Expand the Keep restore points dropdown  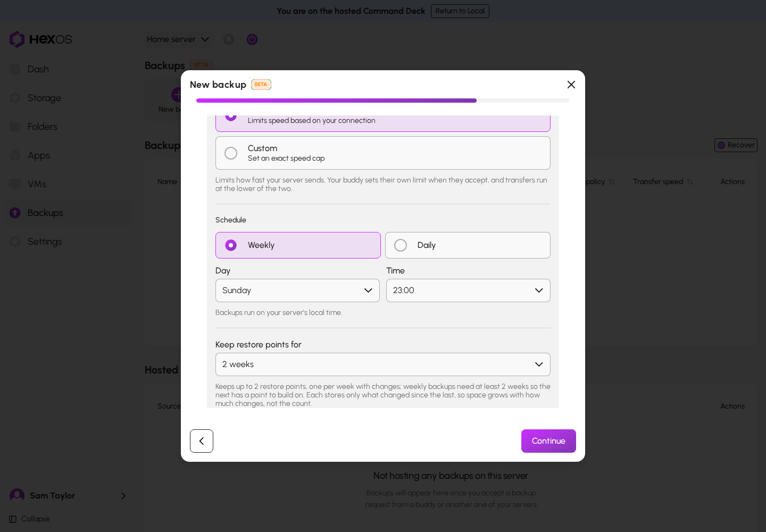coord(383,364)
